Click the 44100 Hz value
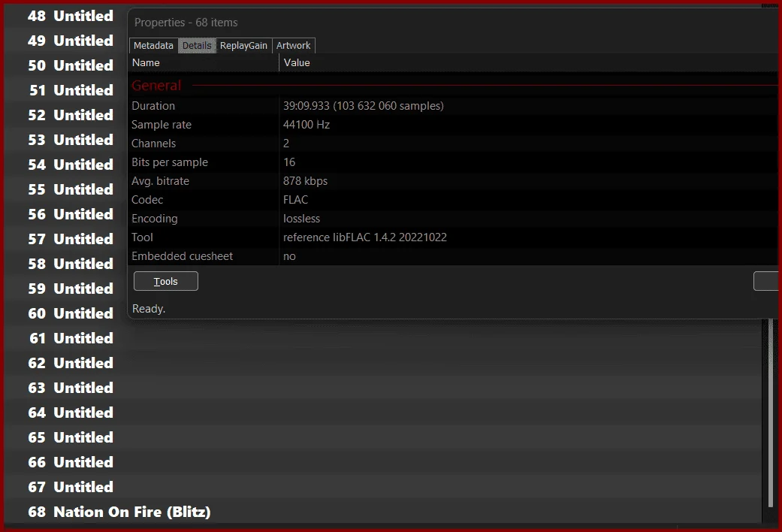The height and width of the screenshot is (532, 782). (306, 125)
